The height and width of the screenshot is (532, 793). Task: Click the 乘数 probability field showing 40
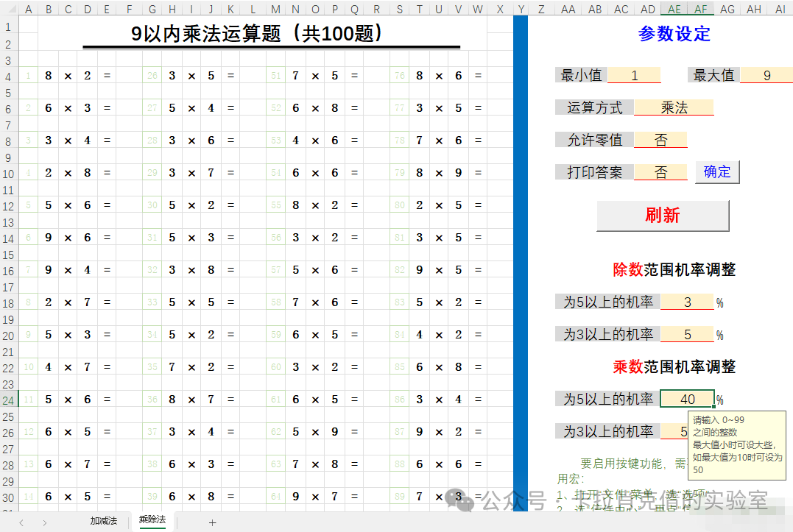687,398
